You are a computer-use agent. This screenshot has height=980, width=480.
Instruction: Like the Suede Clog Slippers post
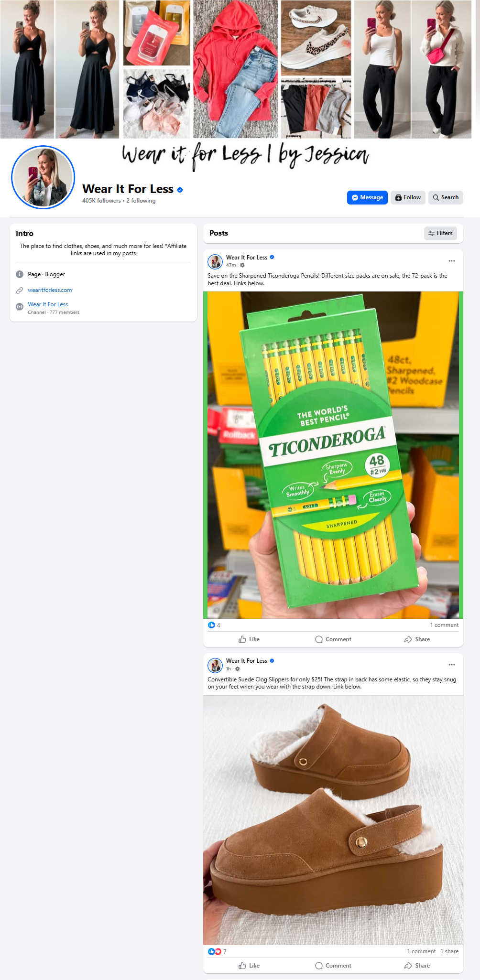[249, 966]
